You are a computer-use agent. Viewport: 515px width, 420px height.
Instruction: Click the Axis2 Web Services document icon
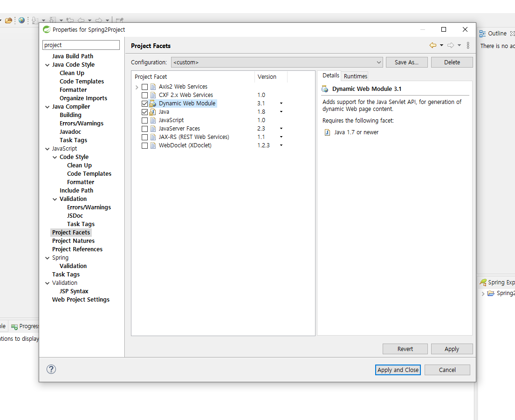pos(153,87)
